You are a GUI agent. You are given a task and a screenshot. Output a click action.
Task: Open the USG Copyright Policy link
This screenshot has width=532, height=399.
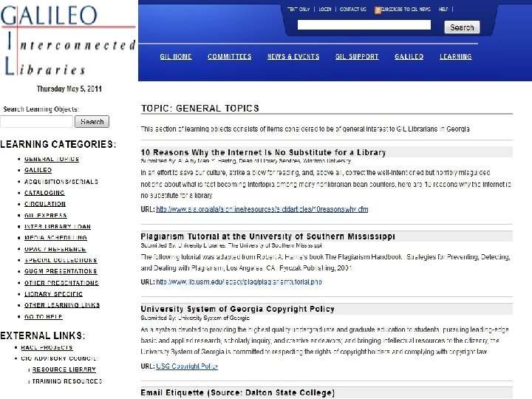point(187,366)
